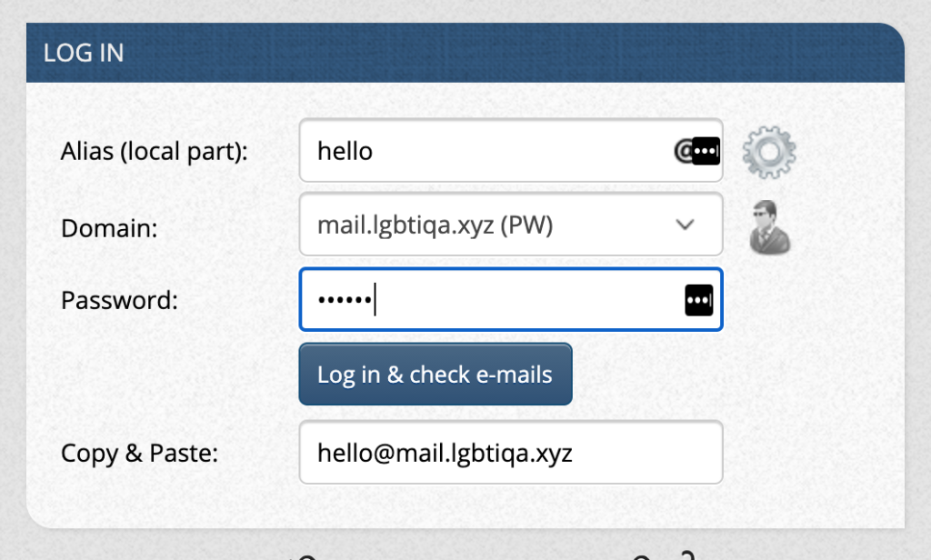The width and height of the screenshot is (931, 560).
Task: Click the Domain label text
Action: (x=109, y=228)
